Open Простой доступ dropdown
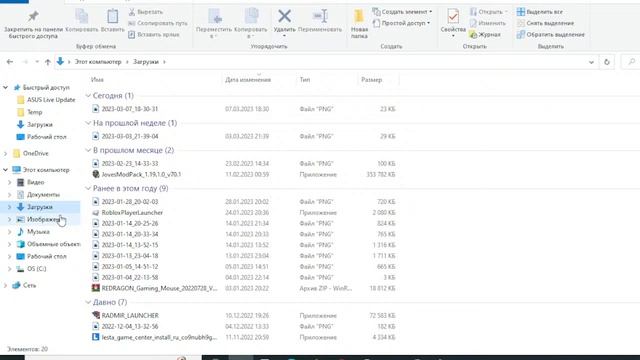This screenshot has width=640, height=360. click(401, 23)
